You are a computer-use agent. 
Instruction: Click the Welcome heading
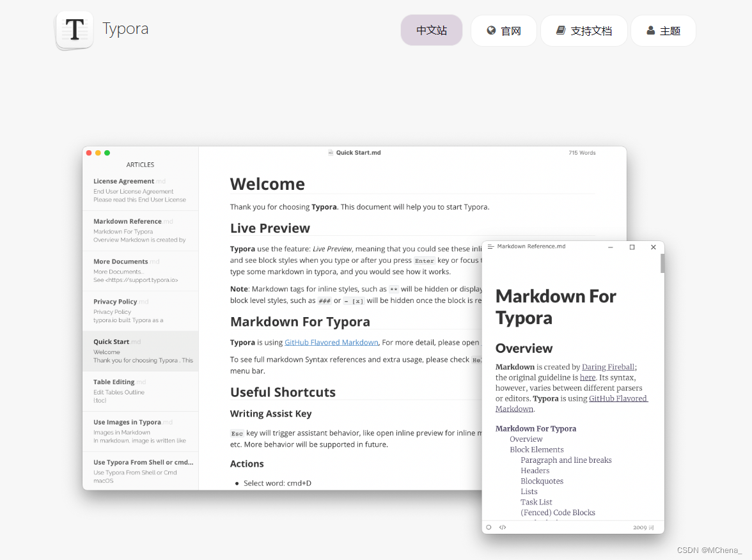(x=267, y=184)
